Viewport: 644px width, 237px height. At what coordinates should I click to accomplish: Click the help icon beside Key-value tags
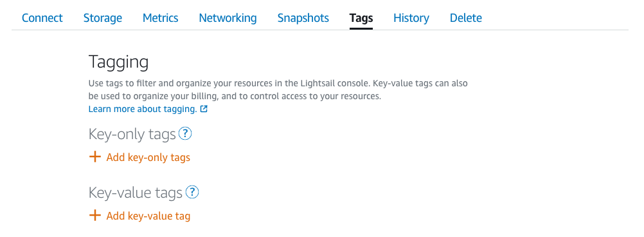(192, 192)
